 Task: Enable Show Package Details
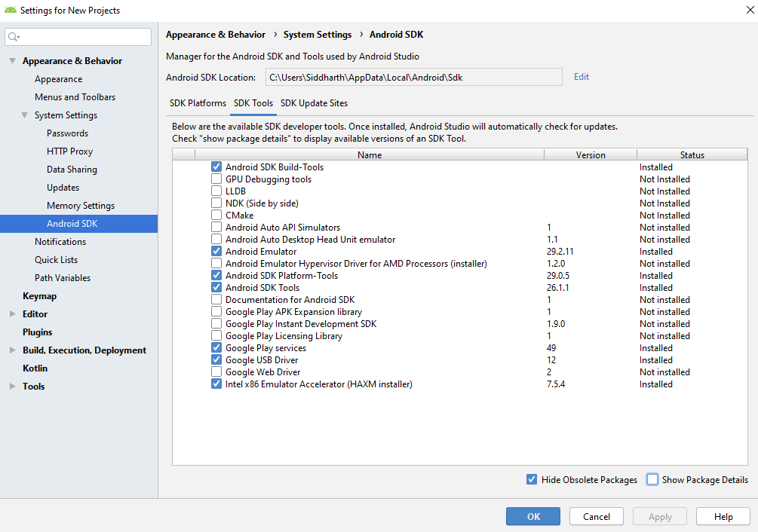(x=652, y=479)
